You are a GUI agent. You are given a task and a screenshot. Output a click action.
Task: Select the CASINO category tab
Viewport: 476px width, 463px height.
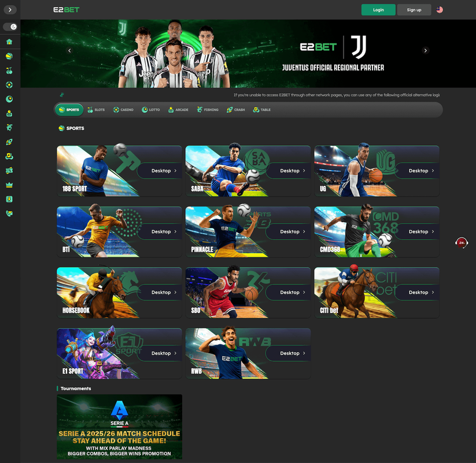click(123, 110)
